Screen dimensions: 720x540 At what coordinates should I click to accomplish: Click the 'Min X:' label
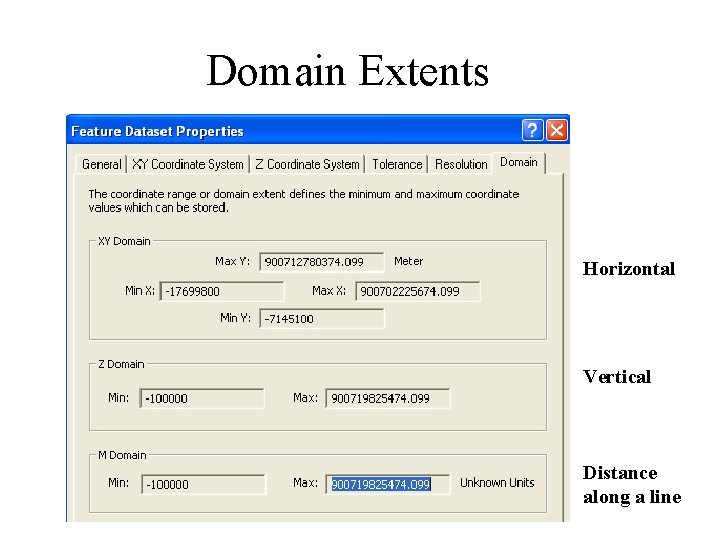pos(140,291)
